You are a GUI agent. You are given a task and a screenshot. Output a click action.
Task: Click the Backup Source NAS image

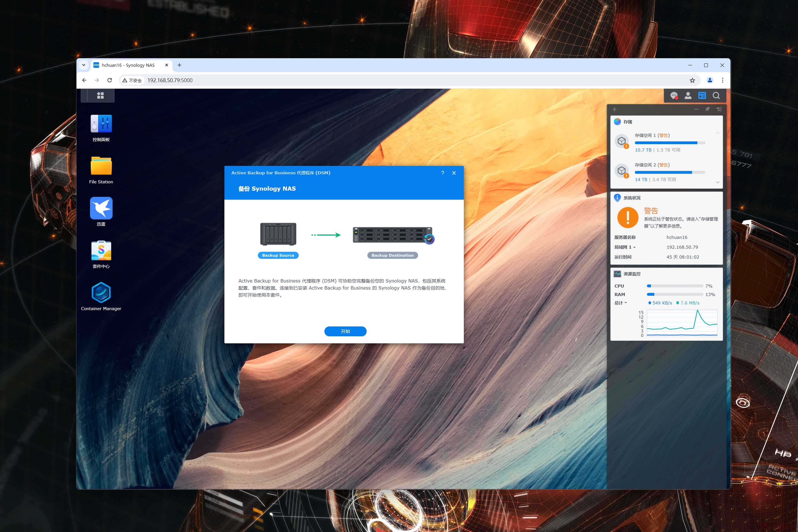(278, 234)
